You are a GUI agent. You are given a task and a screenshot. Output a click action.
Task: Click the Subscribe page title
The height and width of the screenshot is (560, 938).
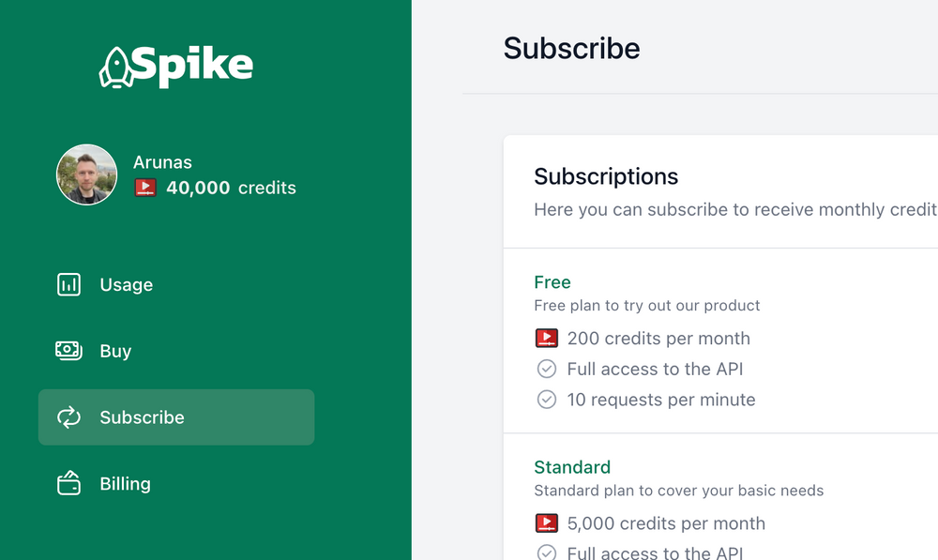coord(571,49)
